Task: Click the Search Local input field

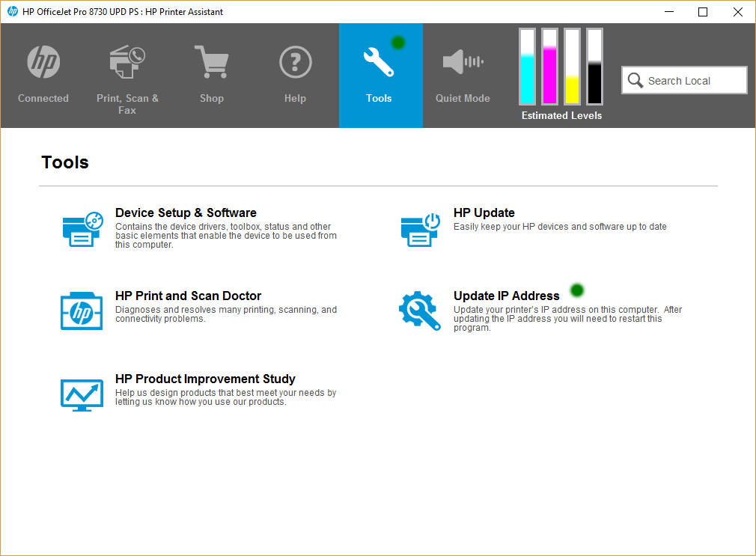Action: pyautogui.click(x=684, y=81)
